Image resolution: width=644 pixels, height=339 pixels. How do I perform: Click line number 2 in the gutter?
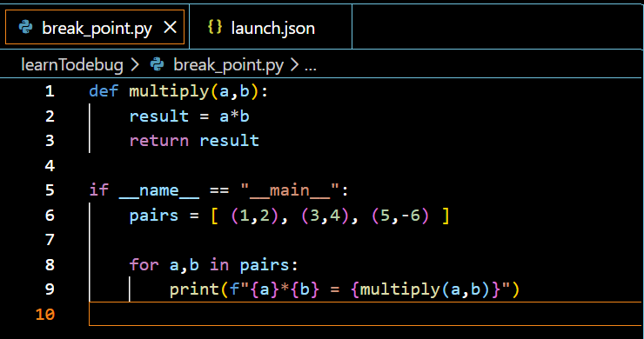(50, 116)
